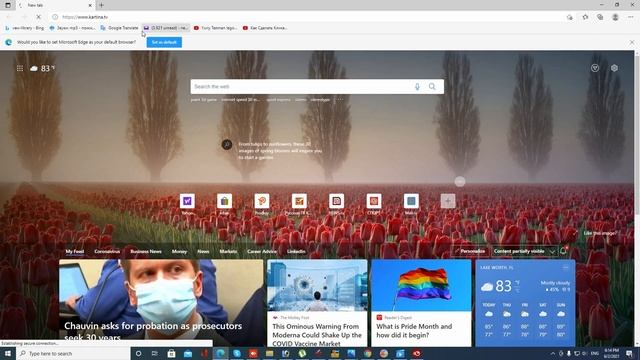Click the Windows taskbar search box
This screenshot has height=360, width=640.
73,353
